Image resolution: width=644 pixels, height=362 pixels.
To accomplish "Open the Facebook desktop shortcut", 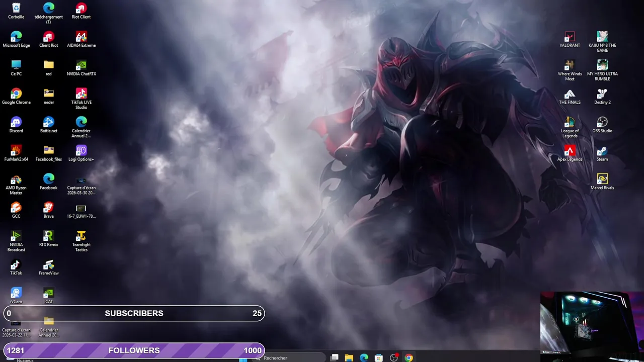I will tap(49, 179).
